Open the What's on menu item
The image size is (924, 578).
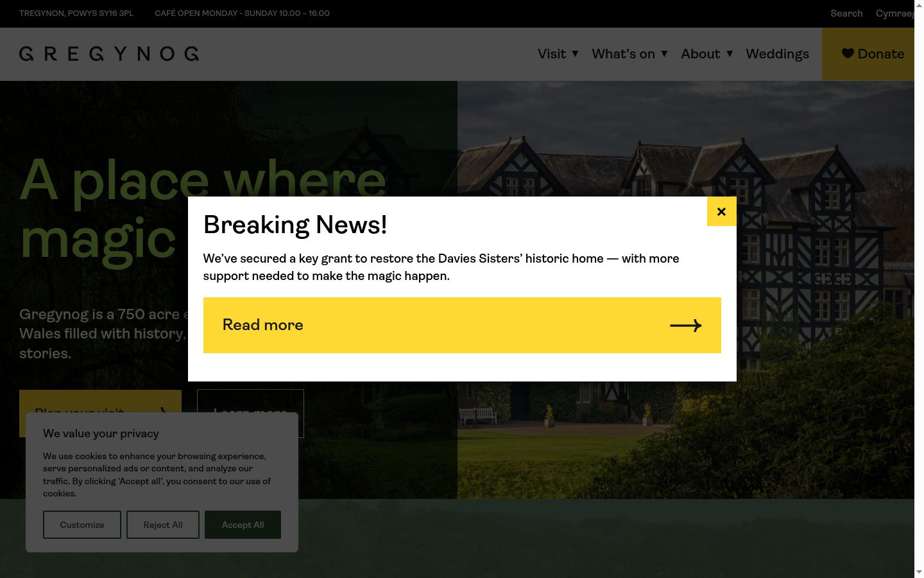point(623,54)
